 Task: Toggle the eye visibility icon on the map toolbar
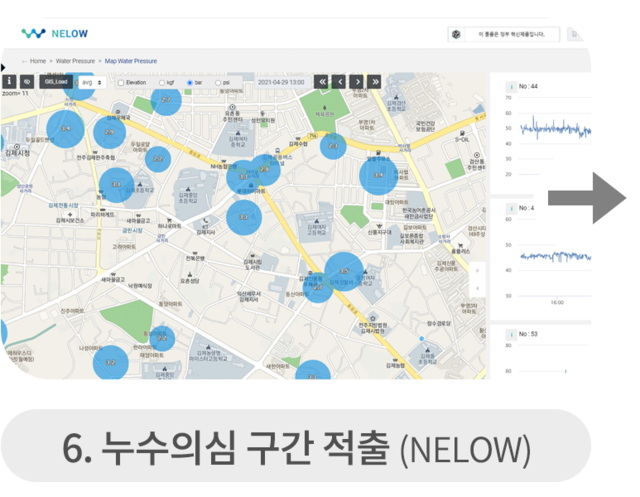pos(27,82)
